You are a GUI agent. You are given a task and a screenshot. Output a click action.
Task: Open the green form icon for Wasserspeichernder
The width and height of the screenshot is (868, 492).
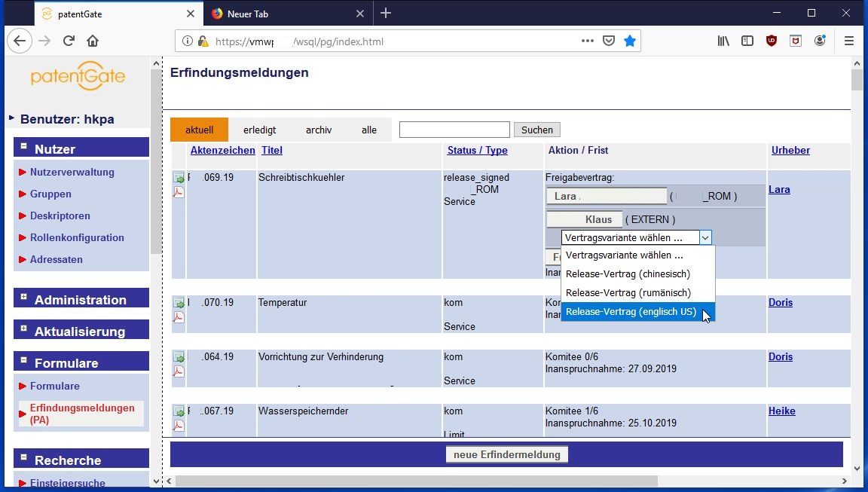[x=179, y=411]
